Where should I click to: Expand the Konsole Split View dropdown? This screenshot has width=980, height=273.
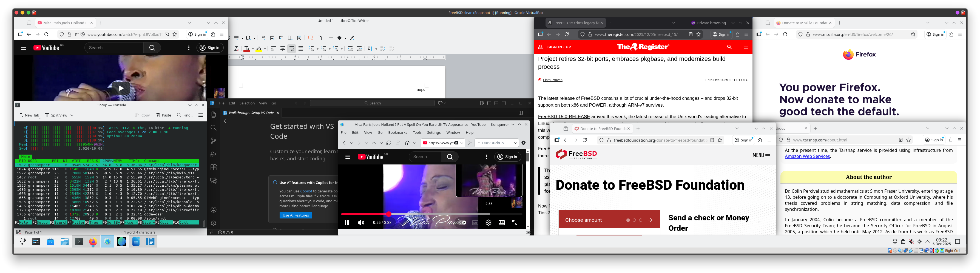(72, 115)
